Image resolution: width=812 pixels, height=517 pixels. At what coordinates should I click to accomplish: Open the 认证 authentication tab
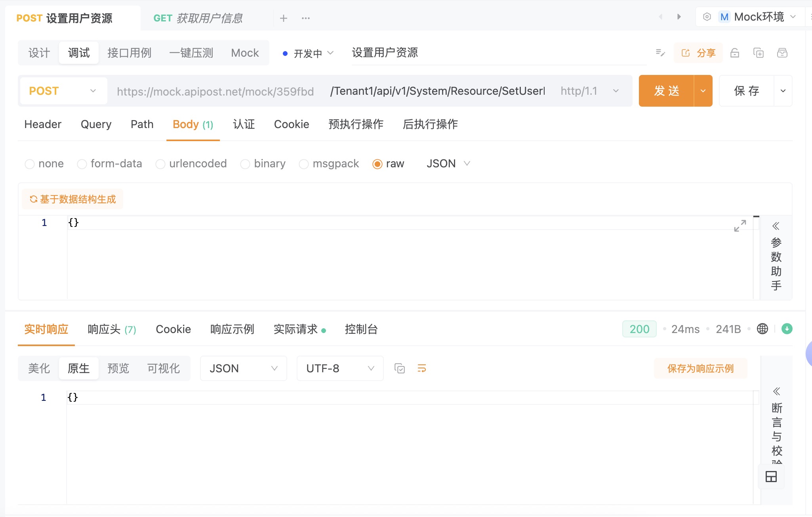tap(244, 124)
